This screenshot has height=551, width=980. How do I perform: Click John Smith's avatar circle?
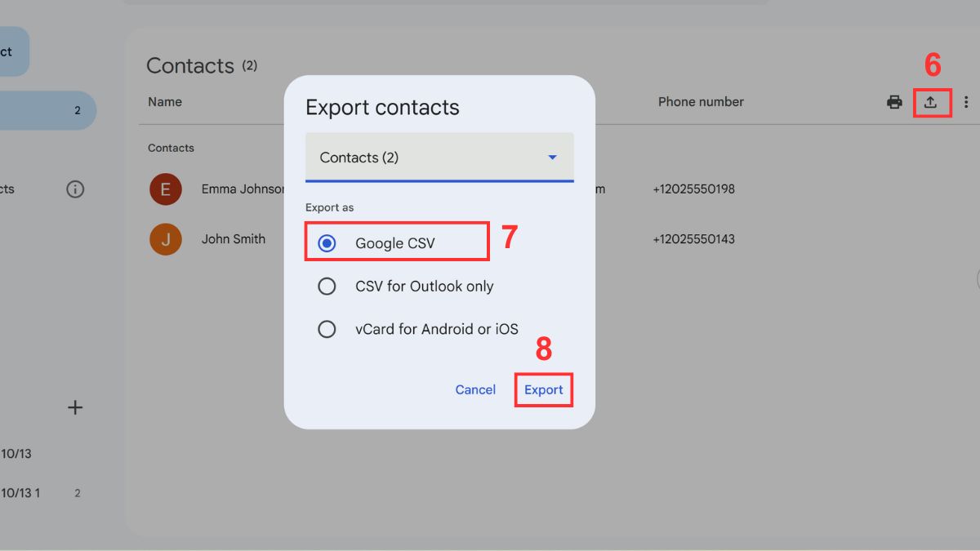click(166, 239)
